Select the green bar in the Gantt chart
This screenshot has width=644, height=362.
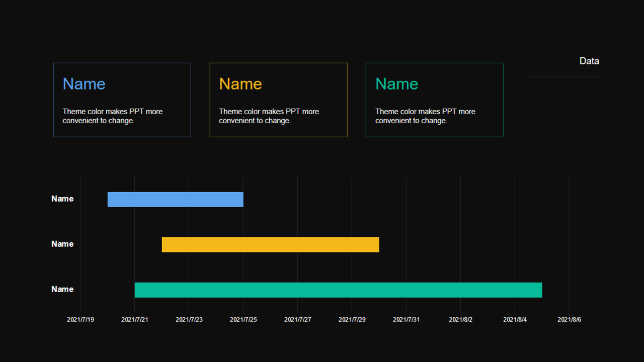tap(338, 290)
